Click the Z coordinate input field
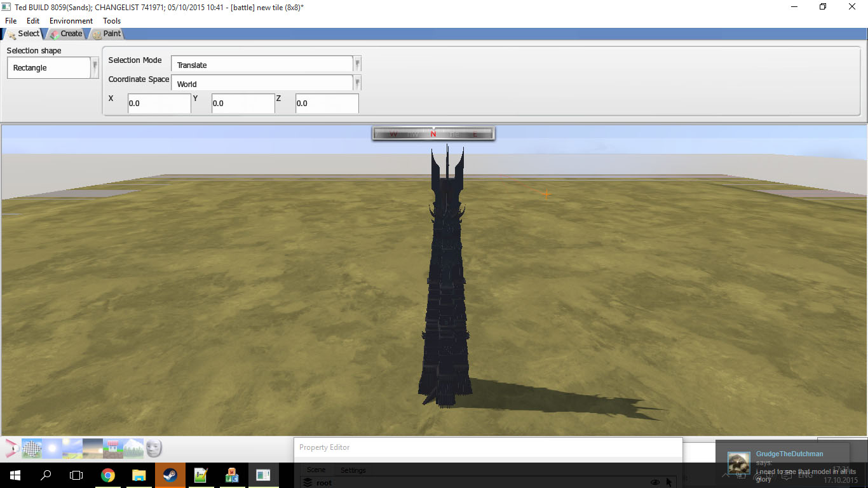 click(x=327, y=103)
